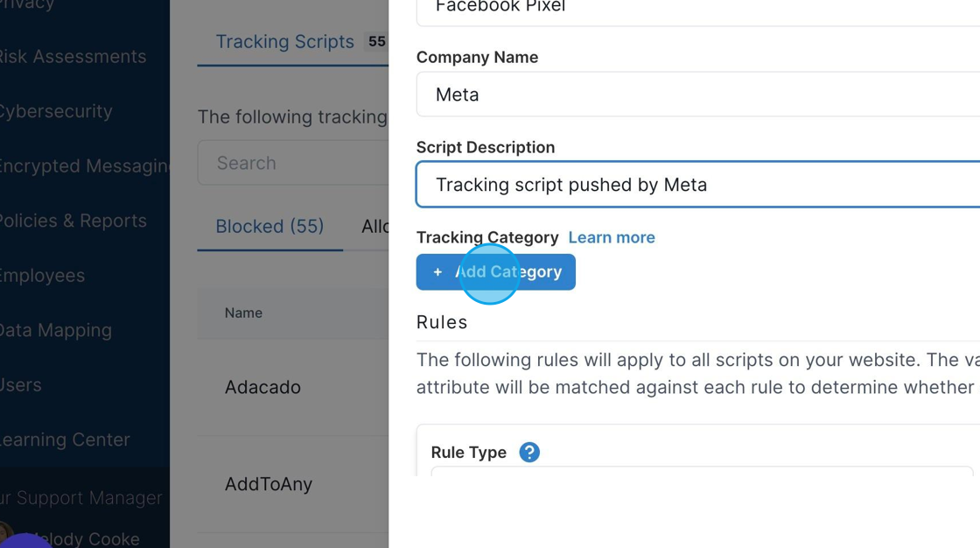Open Employees in the sidebar
This screenshot has width=980, height=548.
pyautogui.click(x=43, y=275)
